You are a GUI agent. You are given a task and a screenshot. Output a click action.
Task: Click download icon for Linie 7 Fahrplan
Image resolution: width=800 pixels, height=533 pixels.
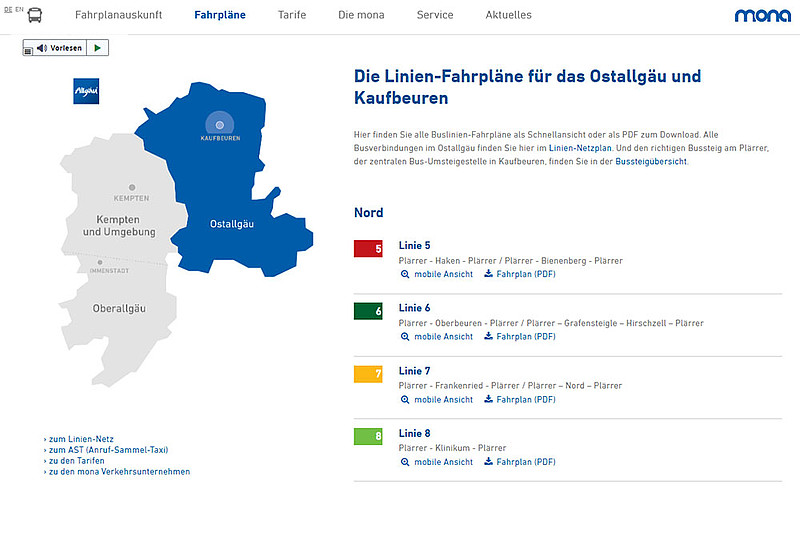[x=488, y=399]
